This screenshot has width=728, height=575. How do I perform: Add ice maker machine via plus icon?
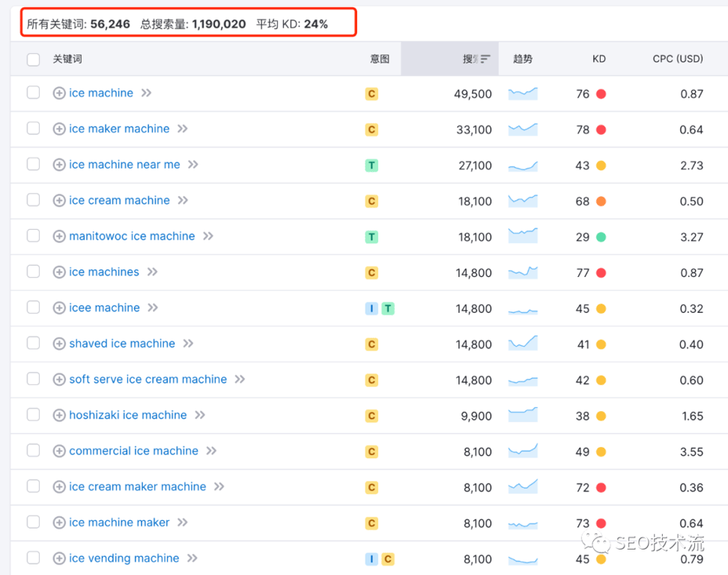(59, 129)
